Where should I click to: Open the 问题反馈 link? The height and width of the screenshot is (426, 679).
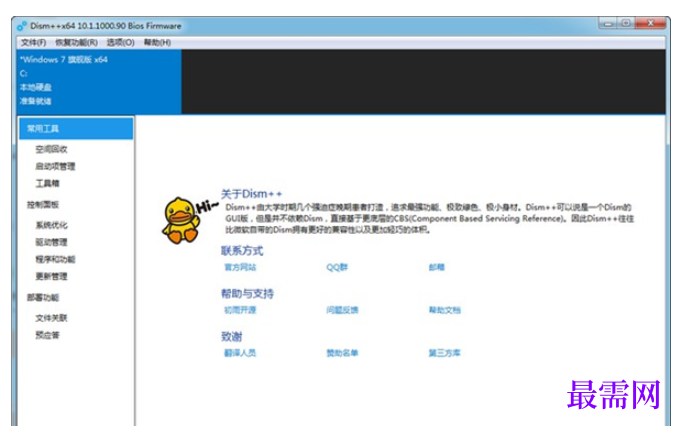pyautogui.click(x=342, y=310)
